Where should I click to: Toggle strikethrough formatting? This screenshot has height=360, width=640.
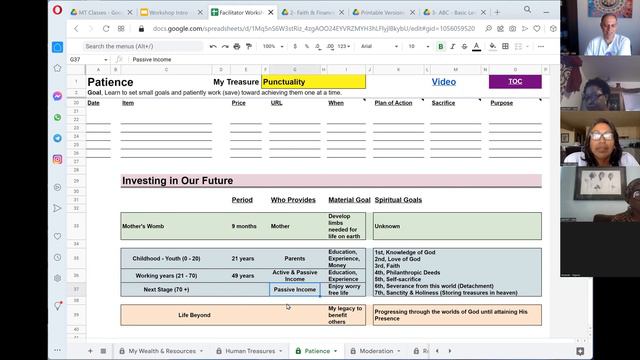click(x=464, y=47)
